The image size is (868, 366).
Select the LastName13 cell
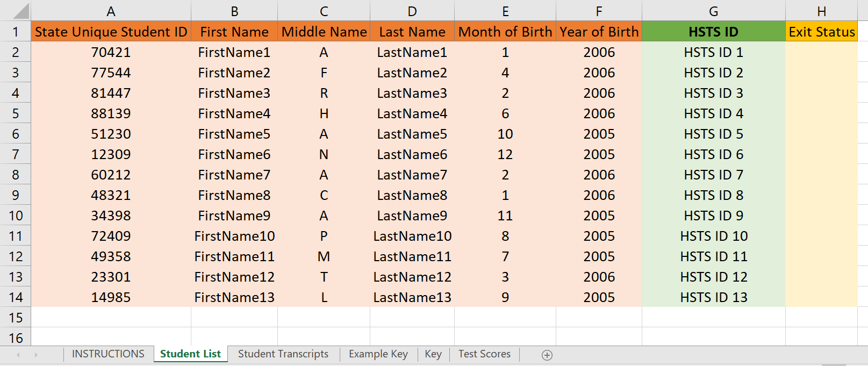(x=412, y=297)
